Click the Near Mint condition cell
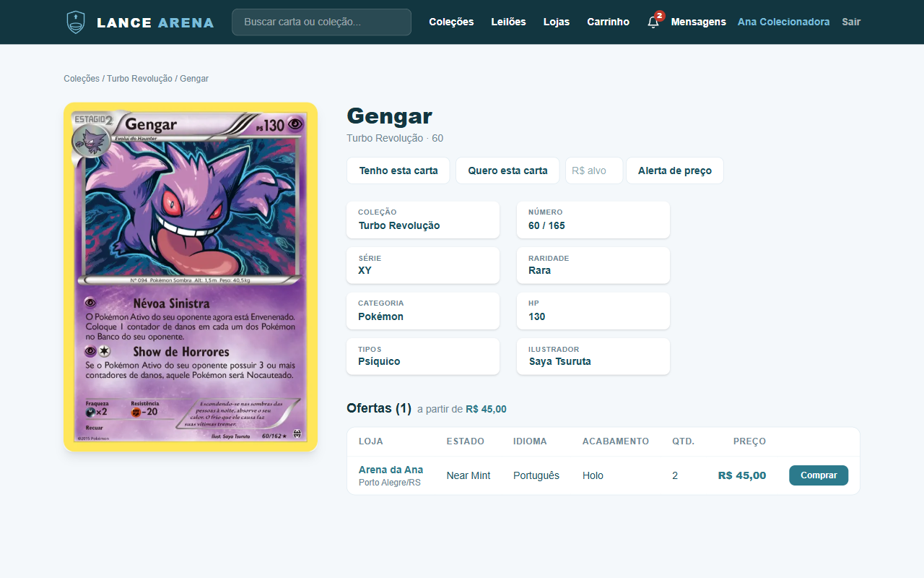924x578 pixels. 468,475
